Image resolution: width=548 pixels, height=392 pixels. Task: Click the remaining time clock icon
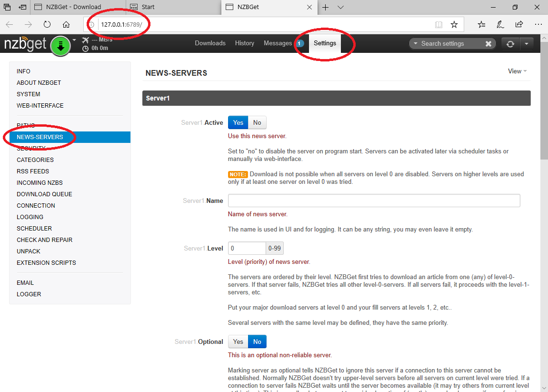pos(85,49)
